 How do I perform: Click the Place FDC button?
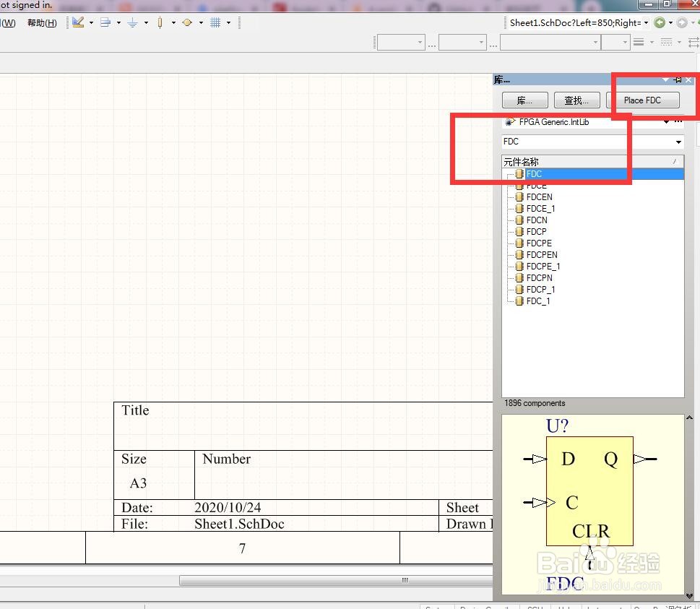click(x=643, y=100)
